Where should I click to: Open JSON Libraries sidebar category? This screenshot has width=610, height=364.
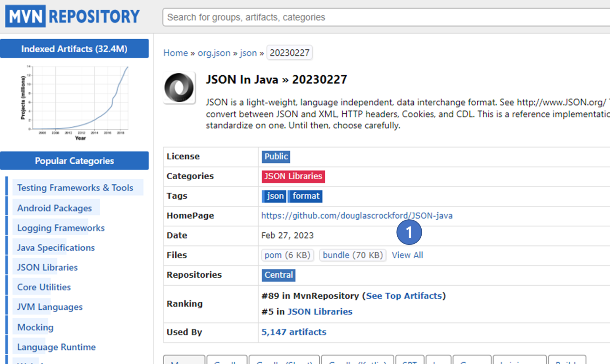point(47,267)
